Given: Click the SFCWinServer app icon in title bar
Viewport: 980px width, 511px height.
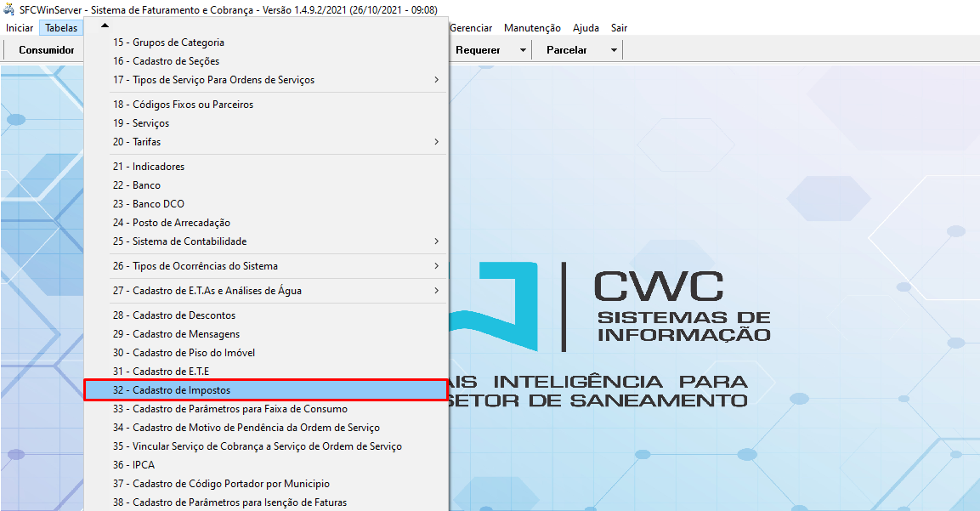Looking at the screenshot, I should coord(9,10).
